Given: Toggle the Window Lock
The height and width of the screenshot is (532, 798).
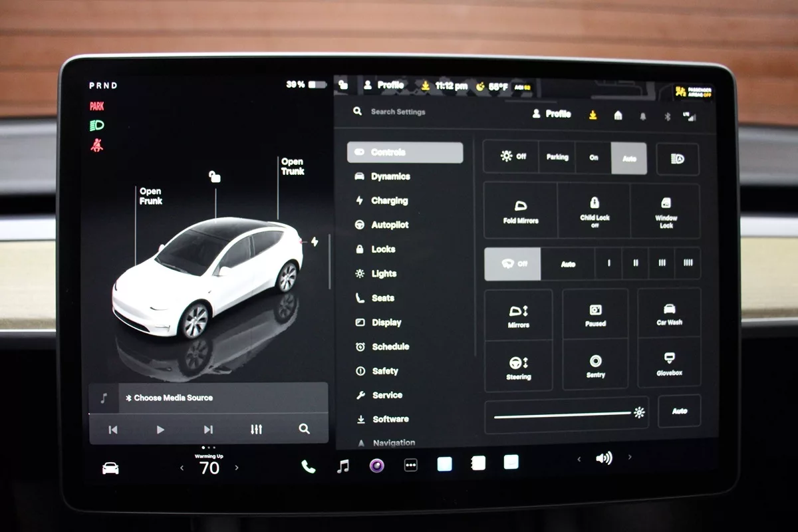Looking at the screenshot, I should 666,210.
